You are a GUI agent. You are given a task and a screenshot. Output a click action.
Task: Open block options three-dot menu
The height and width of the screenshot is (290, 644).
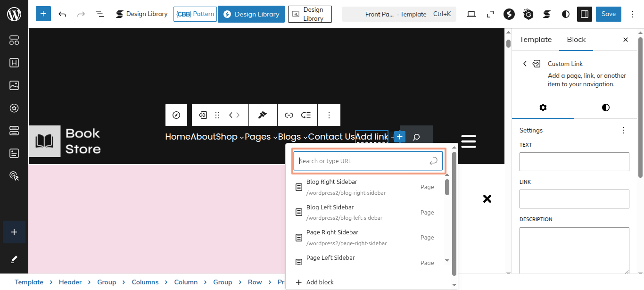329,115
